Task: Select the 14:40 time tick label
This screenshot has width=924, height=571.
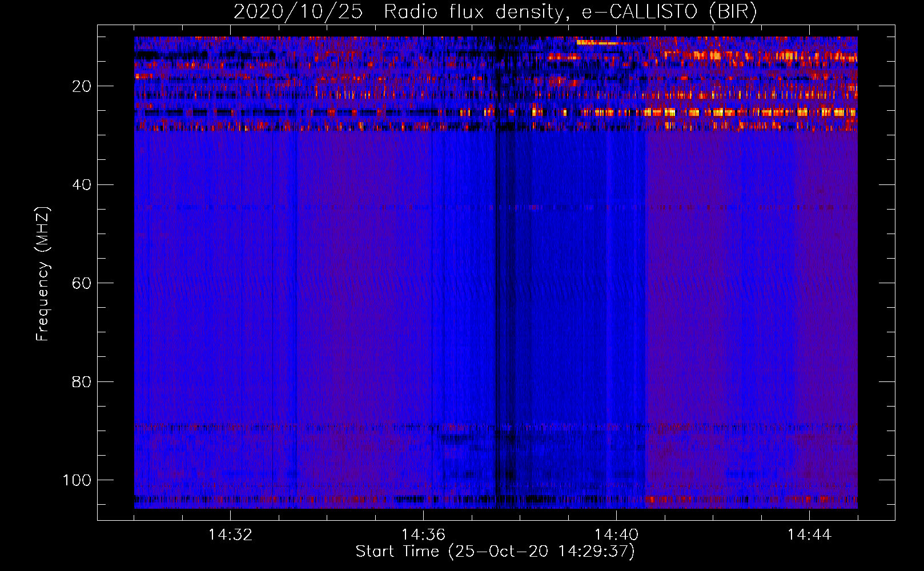Action: click(x=616, y=535)
